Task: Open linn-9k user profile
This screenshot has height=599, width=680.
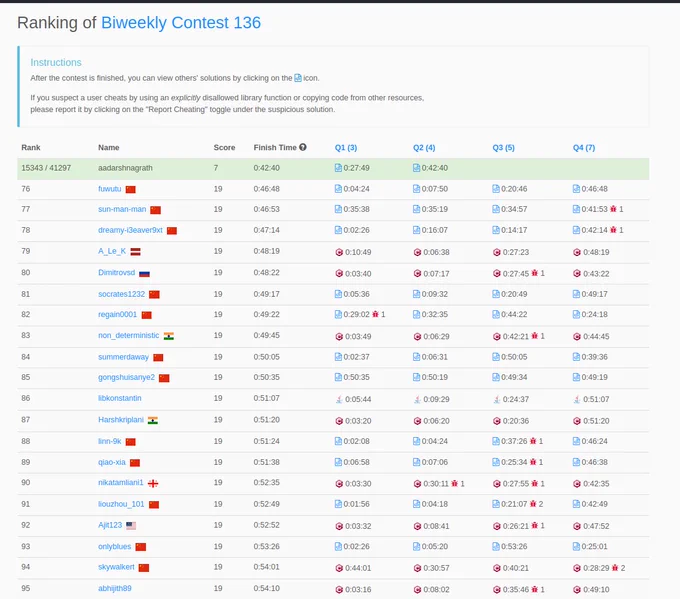Action: click(110, 441)
